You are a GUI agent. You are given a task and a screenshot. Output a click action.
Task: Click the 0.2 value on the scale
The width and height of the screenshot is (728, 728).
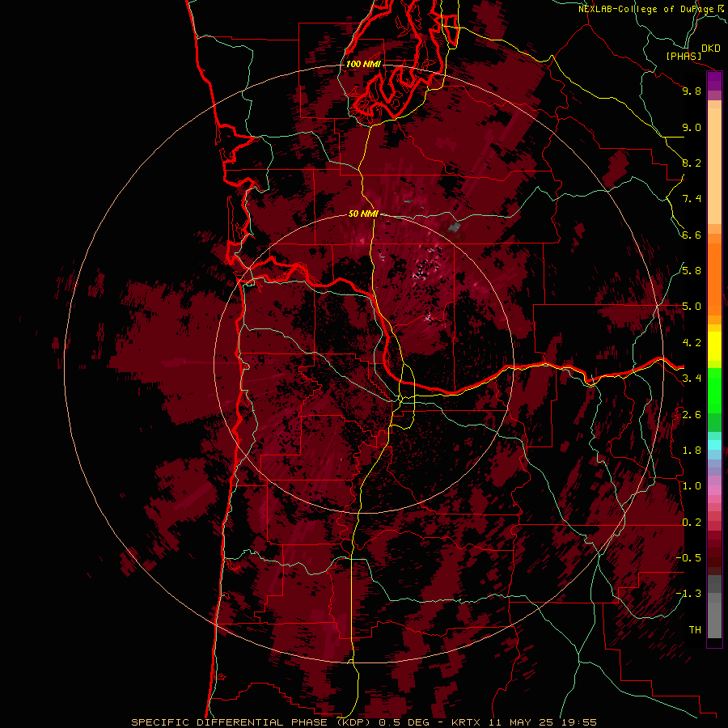[x=692, y=523]
